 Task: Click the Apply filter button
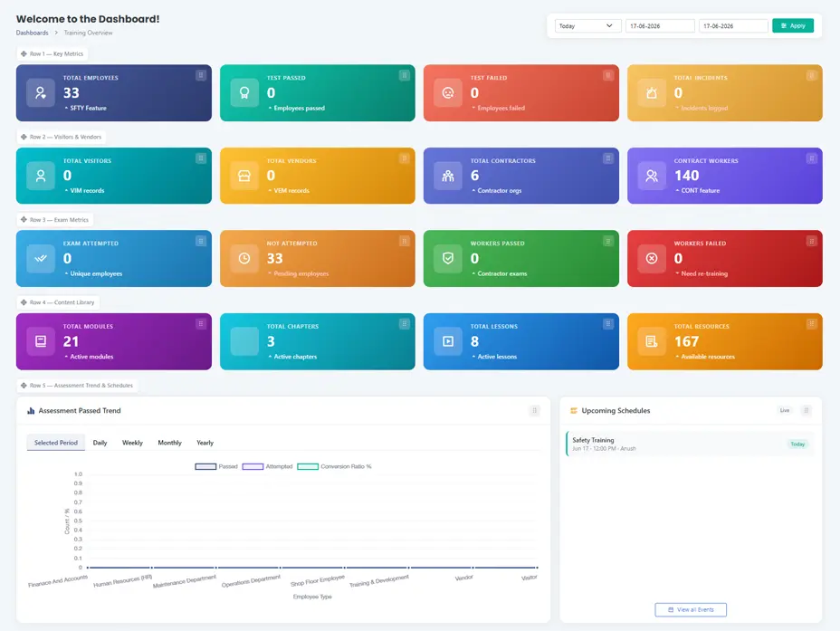[x=793, y=25]
